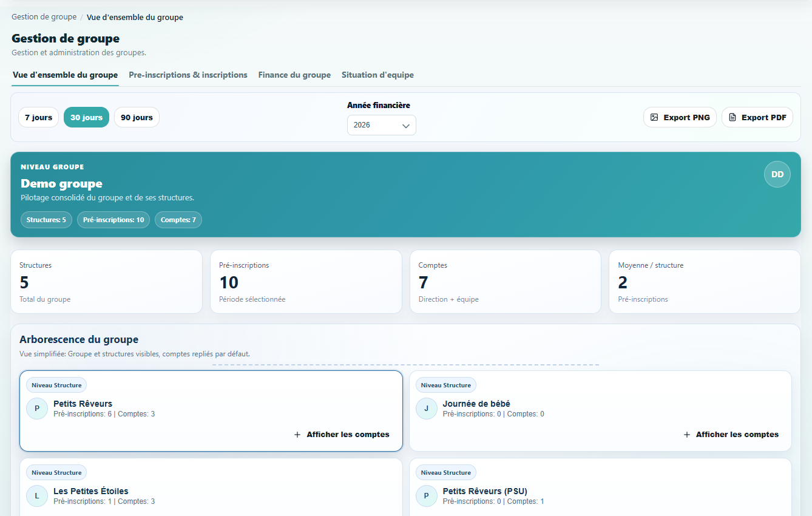Screen dimensions: 812x516
Task: Click the image icon in Export PNG
Action: point(654,117)
